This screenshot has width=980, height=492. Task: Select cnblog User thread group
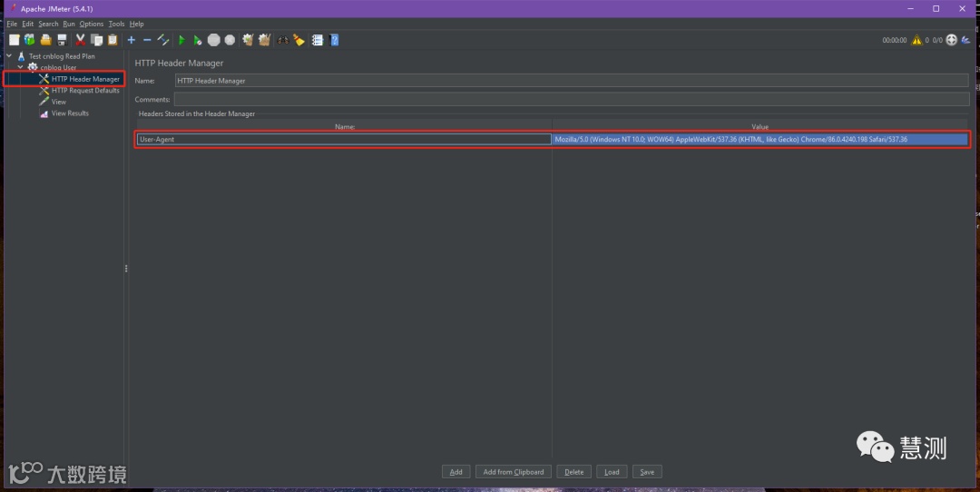(x=58, y=67)
